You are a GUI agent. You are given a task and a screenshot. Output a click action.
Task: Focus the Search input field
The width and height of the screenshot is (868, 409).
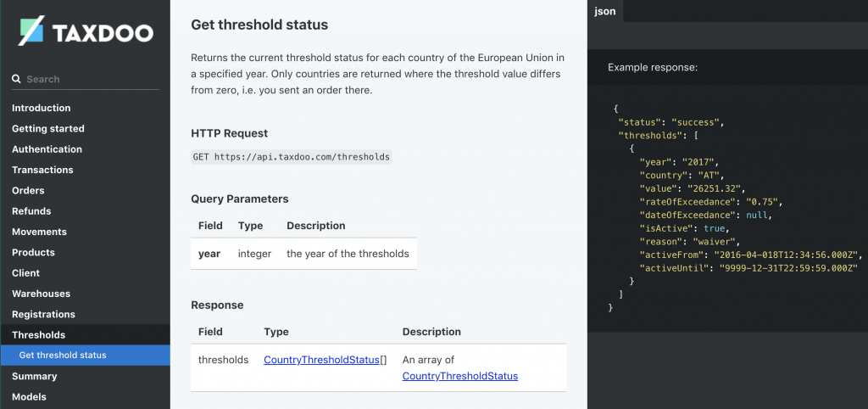[x=86, y=79]
